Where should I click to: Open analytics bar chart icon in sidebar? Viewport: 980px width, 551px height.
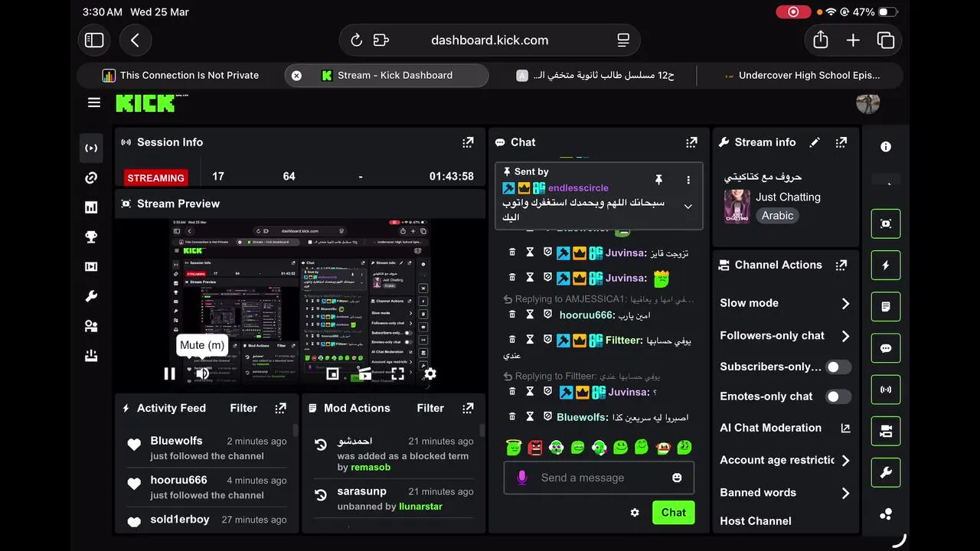pyautogui.click(x=91, y=207)
